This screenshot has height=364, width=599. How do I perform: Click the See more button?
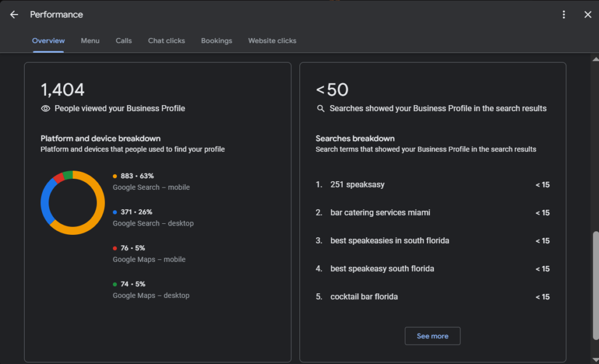[432, 336]
